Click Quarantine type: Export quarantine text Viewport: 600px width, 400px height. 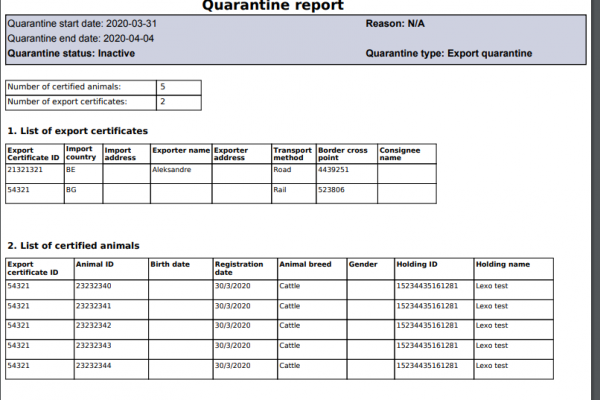pyautogui.click(x=449, y=53)
